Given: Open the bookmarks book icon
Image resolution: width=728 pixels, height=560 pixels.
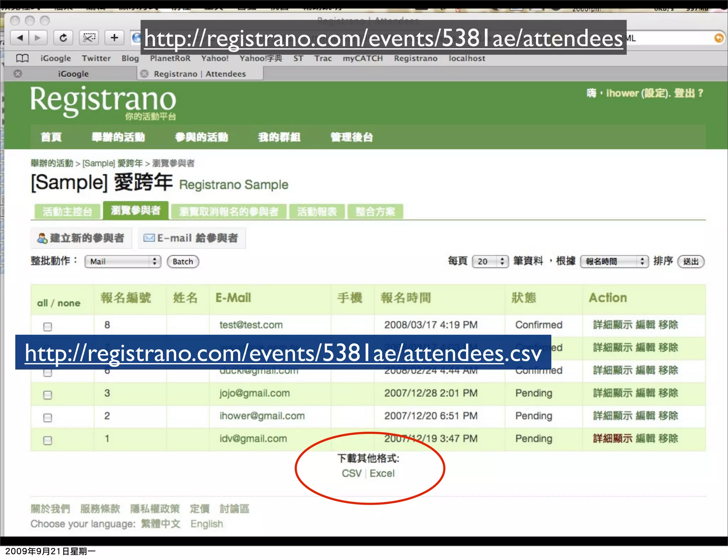Looking at the screenshot, I should 22,58.
